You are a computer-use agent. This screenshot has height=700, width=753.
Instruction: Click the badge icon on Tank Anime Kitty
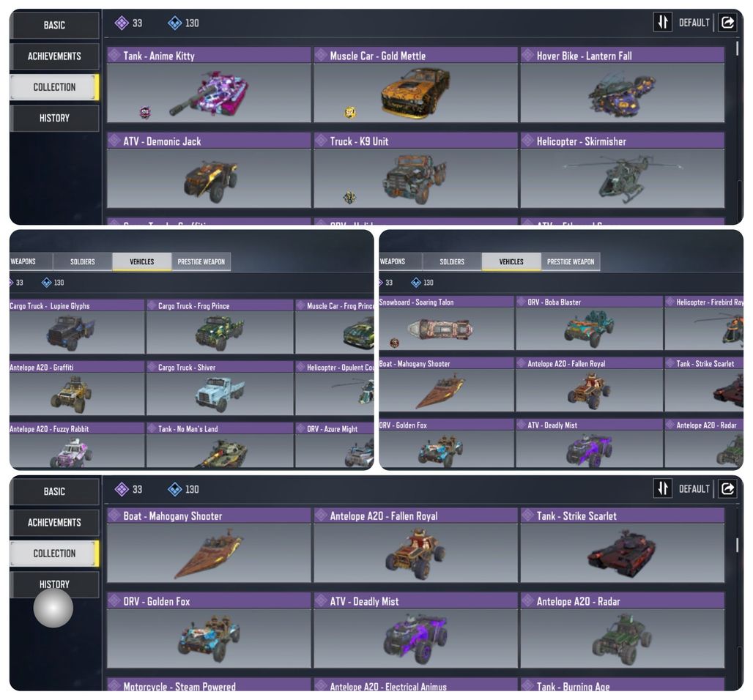(144, 113)
